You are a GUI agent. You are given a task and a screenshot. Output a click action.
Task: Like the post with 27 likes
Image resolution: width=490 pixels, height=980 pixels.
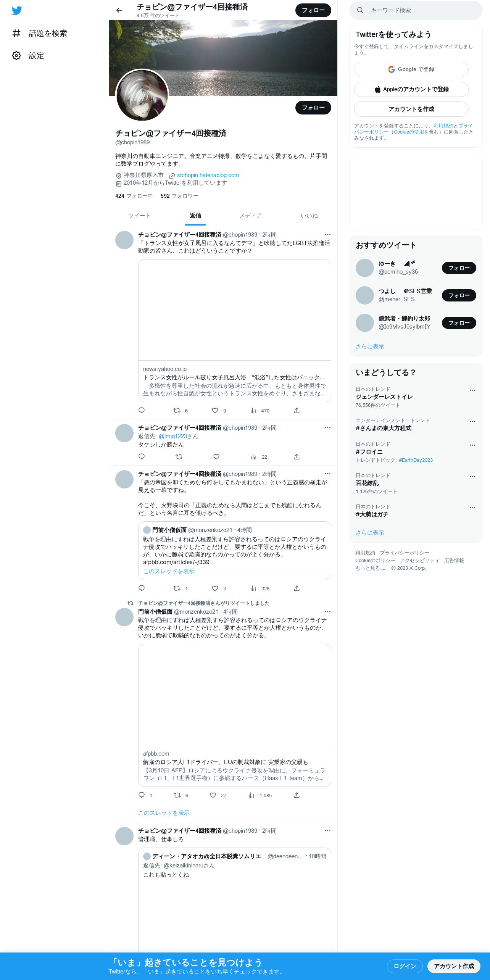pyautogui.click(x=213, y=795)
